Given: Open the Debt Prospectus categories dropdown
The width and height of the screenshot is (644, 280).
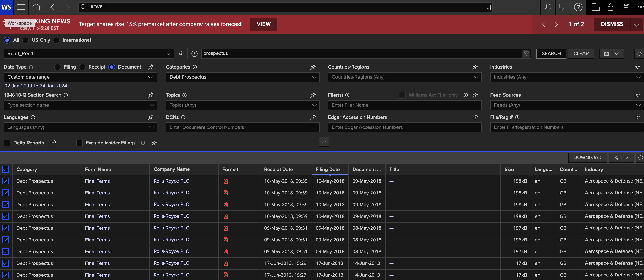Looking at the screenshot, I should tap(242, 77).
